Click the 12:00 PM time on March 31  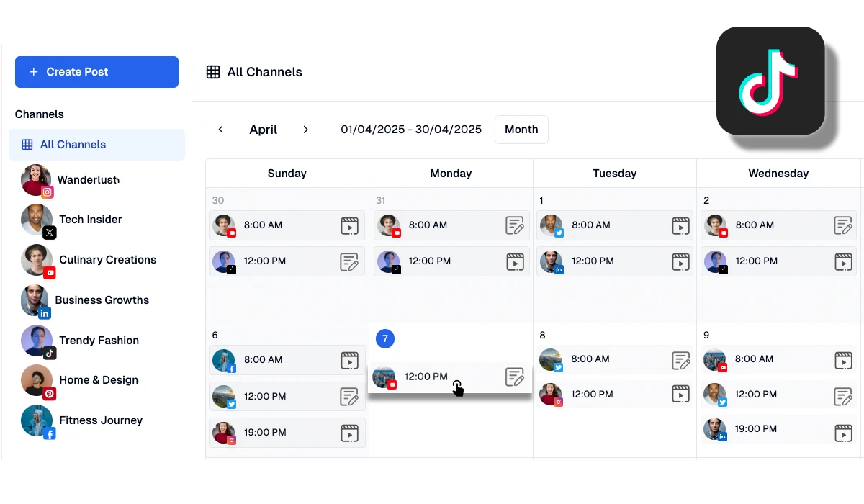tap(430, 261)
